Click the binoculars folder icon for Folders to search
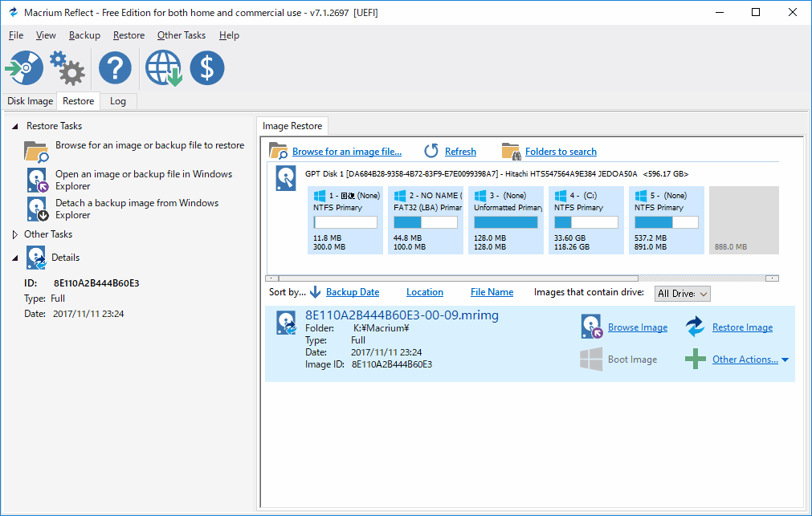The image size is (812, 516). (x=511, y=151)
